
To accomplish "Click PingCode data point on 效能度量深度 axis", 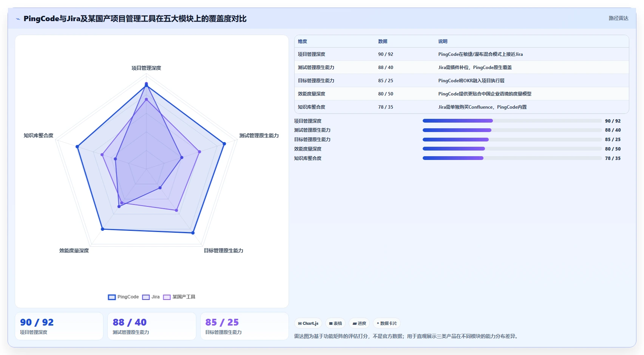I will point(102,229).
